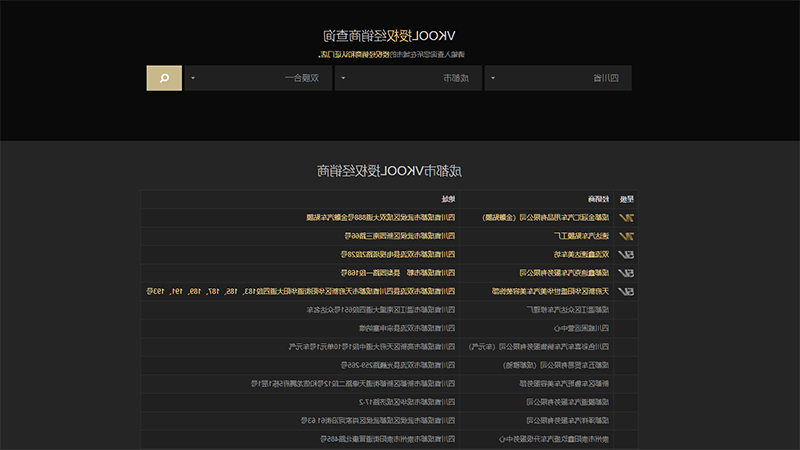Image resolution: width=800 pixels, height=450 pixels.
Task: Click the VKOOL authorized dealer query heading
Action: click(389, 36)
